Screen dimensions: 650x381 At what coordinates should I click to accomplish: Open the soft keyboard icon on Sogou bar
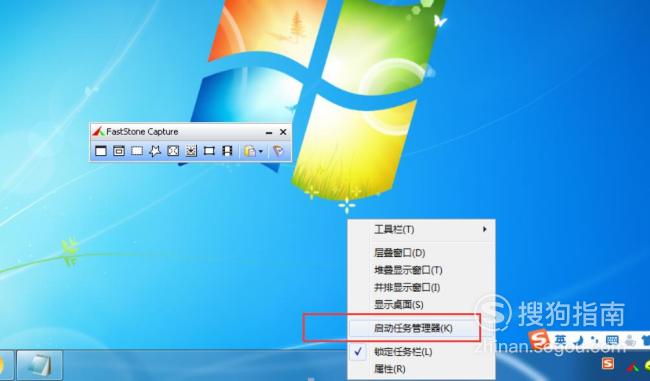(x=612, y=340)
